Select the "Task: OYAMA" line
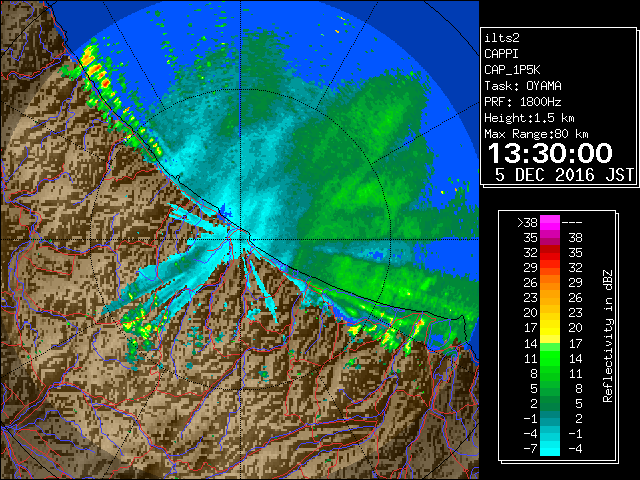This screenshot has width=640, height=480. coord(523,86)
